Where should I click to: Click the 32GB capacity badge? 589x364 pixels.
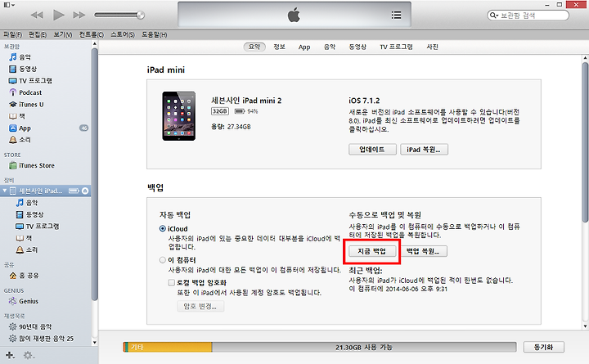point(220,111)
